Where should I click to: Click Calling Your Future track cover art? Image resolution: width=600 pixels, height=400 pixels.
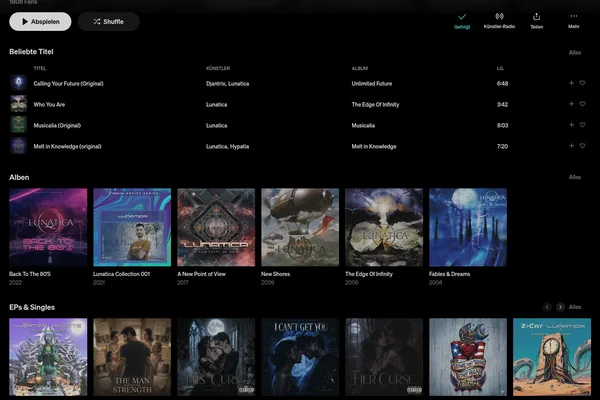[18, 83]
